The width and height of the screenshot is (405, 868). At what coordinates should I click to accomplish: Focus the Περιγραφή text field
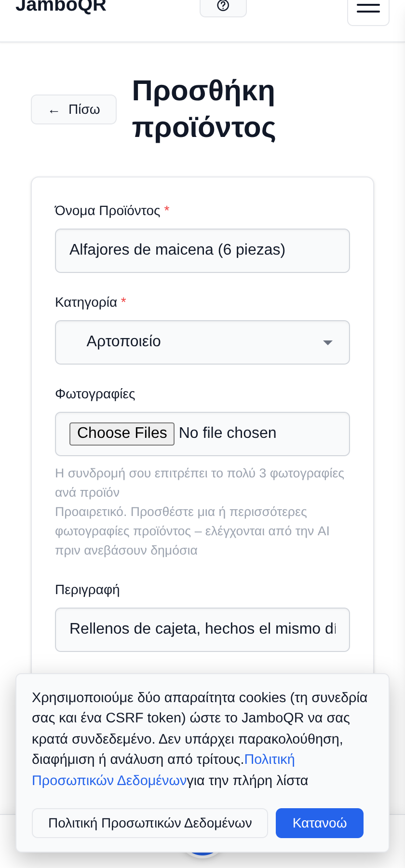pyautogui.click(x=202, y=630)
